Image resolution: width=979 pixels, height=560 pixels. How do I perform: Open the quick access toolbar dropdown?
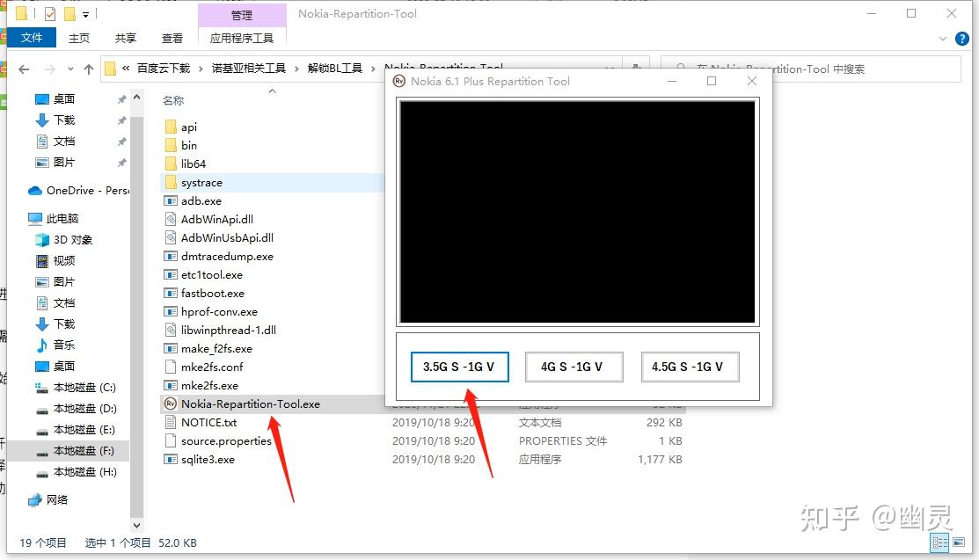click(x=85, y=14)
